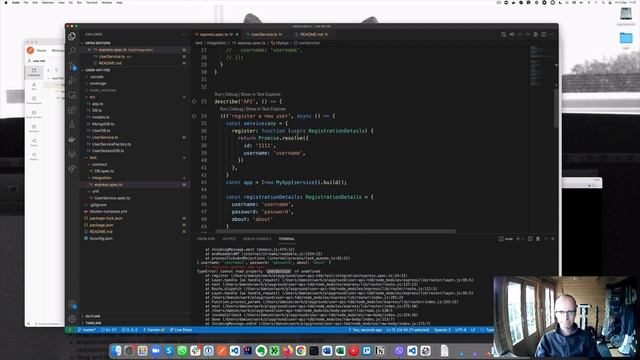The height and width of the screenshot is (360, 640).
Task: Click the run-test circle beside line 33
Action: (194, 101)
